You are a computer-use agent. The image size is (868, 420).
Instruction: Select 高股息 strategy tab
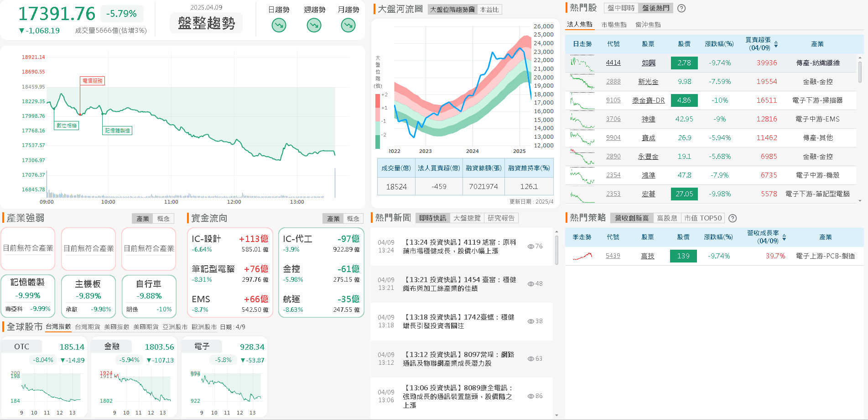pyautogui.click(x=667, y=218)
